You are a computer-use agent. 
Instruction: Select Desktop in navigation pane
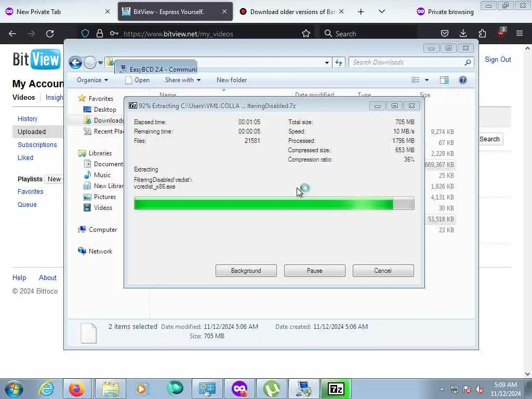100,110
